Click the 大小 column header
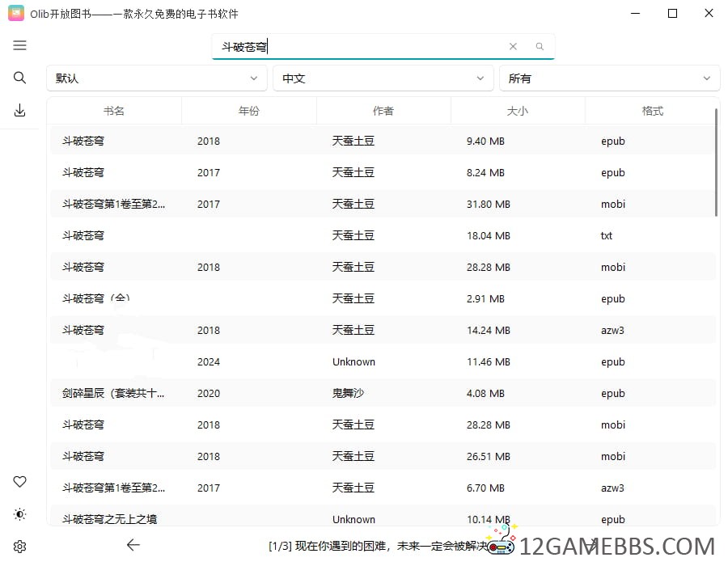Image resolution: width=728 pixels, height=566 pixels. [518, 111]
